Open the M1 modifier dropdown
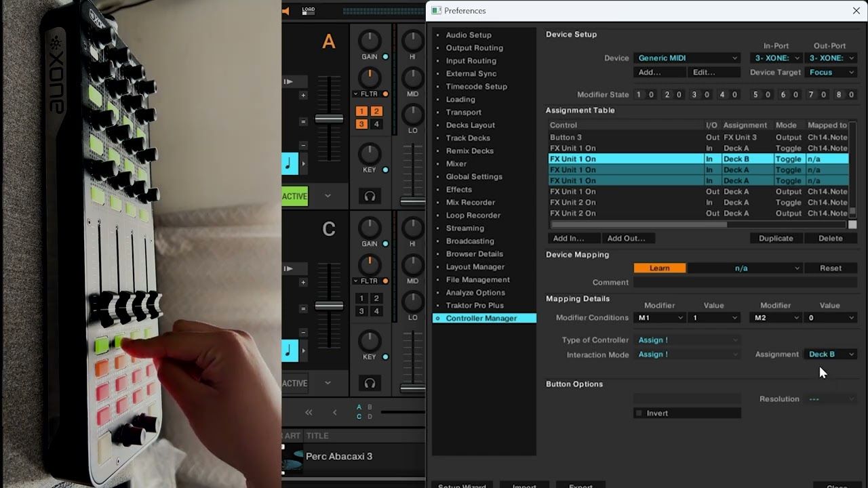 tap(660, 318)
